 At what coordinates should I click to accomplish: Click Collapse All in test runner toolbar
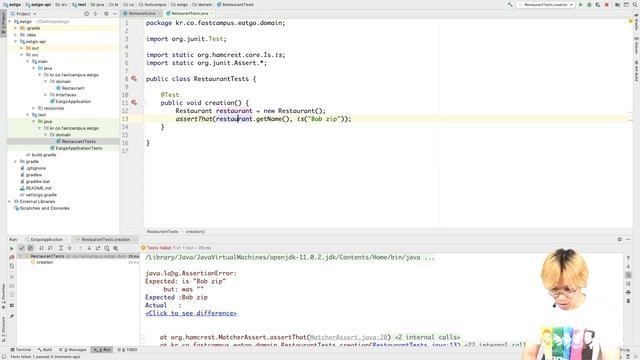click(69, 248)
